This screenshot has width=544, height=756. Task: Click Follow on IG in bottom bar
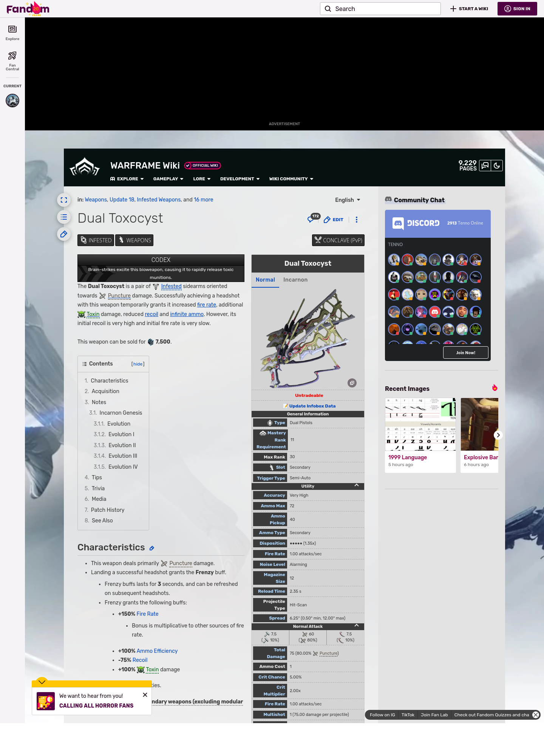point(382,715)
